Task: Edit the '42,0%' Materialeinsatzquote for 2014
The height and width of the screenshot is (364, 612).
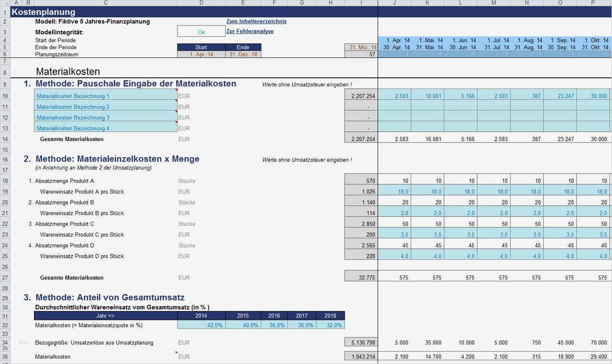Action: point(201,325)
